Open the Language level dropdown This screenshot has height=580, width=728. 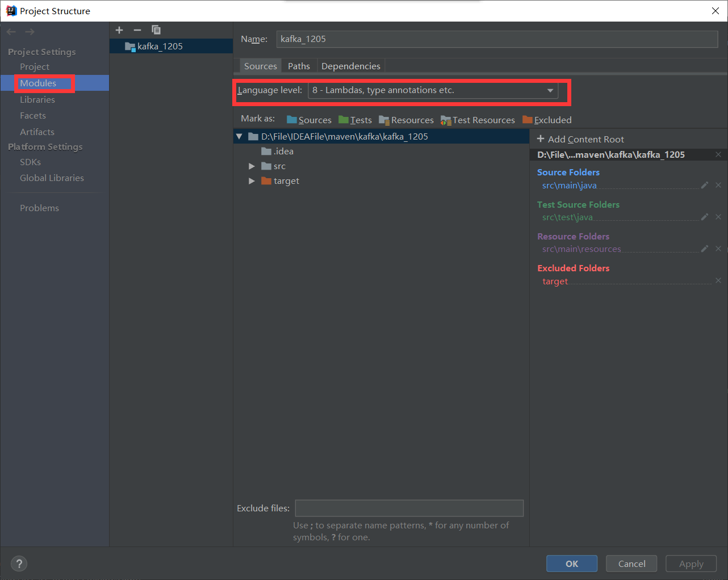[549, 90]
